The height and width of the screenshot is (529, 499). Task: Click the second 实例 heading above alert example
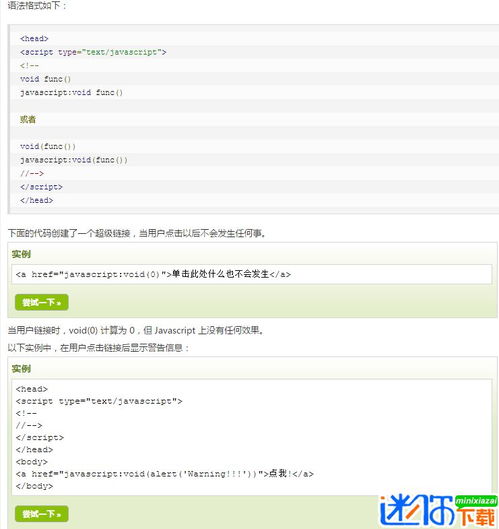tap(21, 369)
